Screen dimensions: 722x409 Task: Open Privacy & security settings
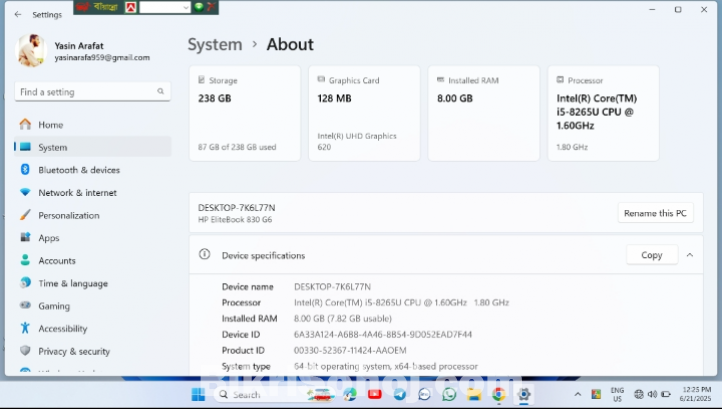(x=93, y=351)
